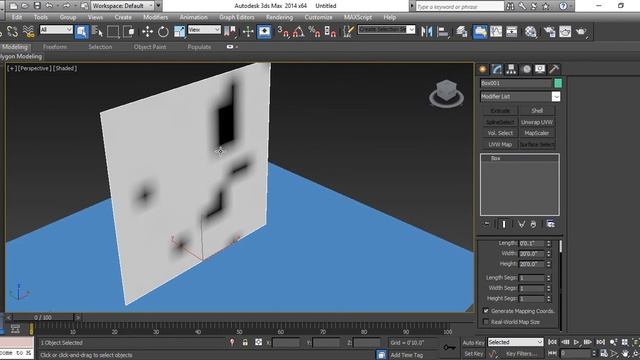Image resolution: width=640 pixels, height=360 pixels.
Task: Open Select by Name dialog icon
Action: click(97, 32)
